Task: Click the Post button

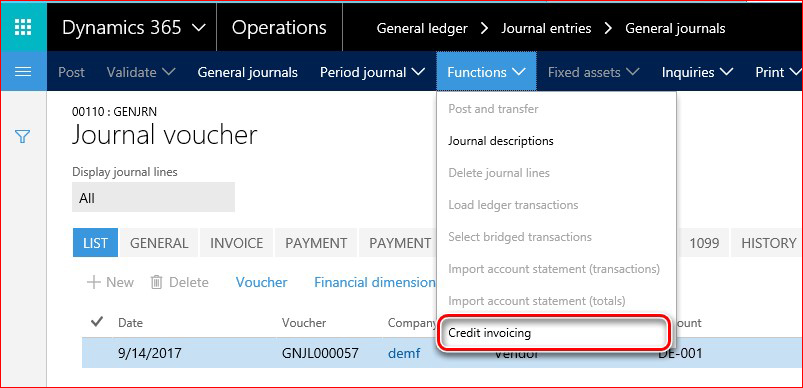Action: [71, 72]
